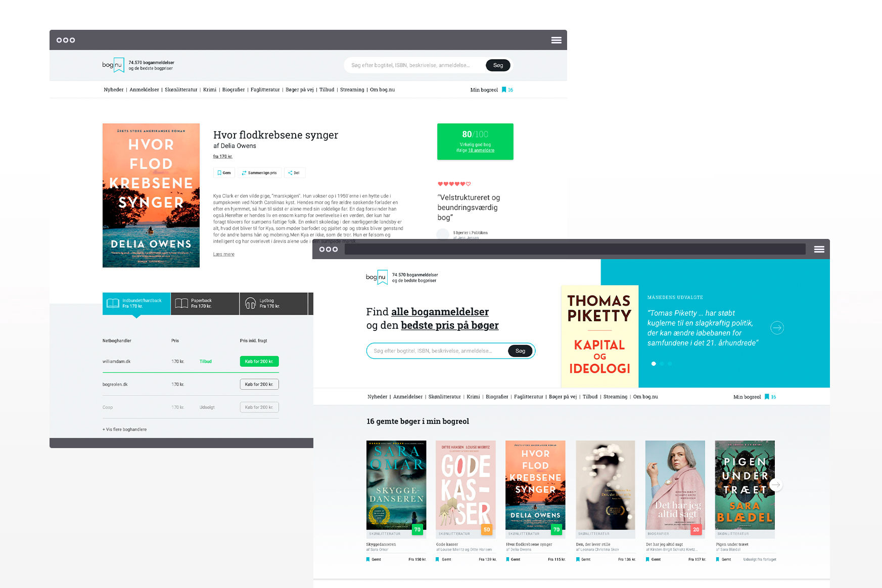Follow the bedste pris på bøger link
882x588 pixels.
[450, 325]
